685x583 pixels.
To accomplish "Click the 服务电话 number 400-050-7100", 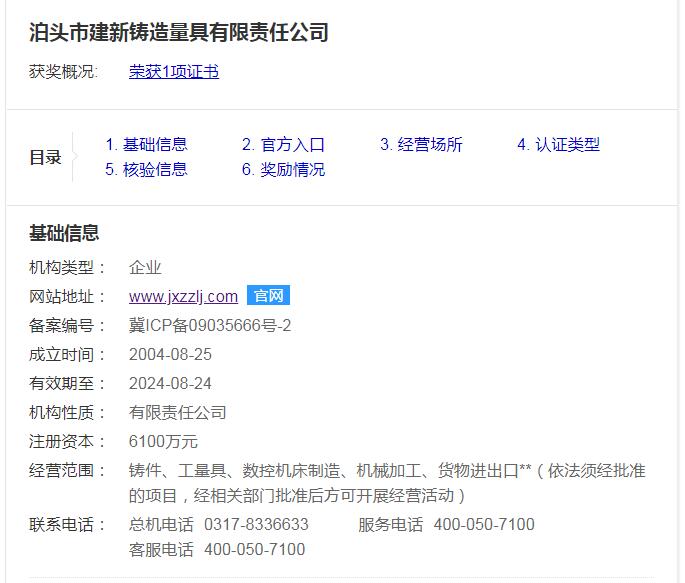I will (484, 524).
